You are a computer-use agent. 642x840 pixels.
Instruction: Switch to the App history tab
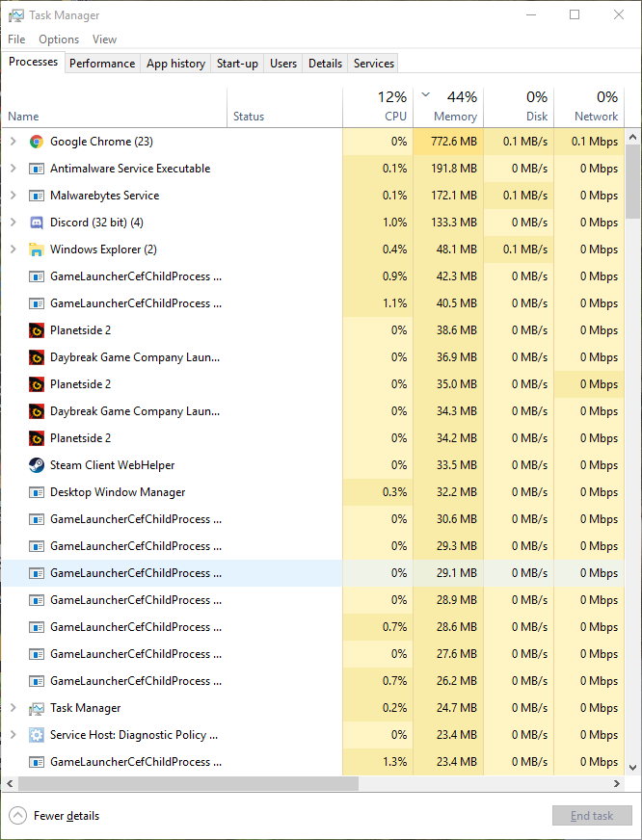(x=175, y=64)
